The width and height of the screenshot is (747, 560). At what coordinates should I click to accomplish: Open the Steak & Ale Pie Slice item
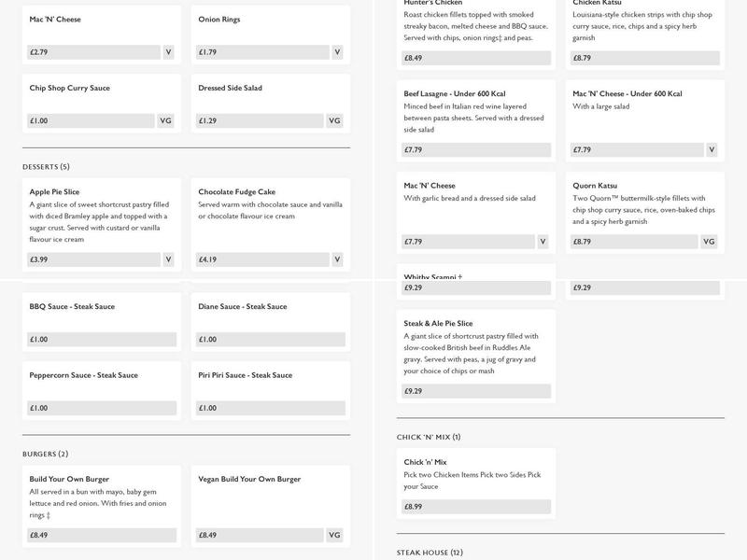(x=438, y=323)
